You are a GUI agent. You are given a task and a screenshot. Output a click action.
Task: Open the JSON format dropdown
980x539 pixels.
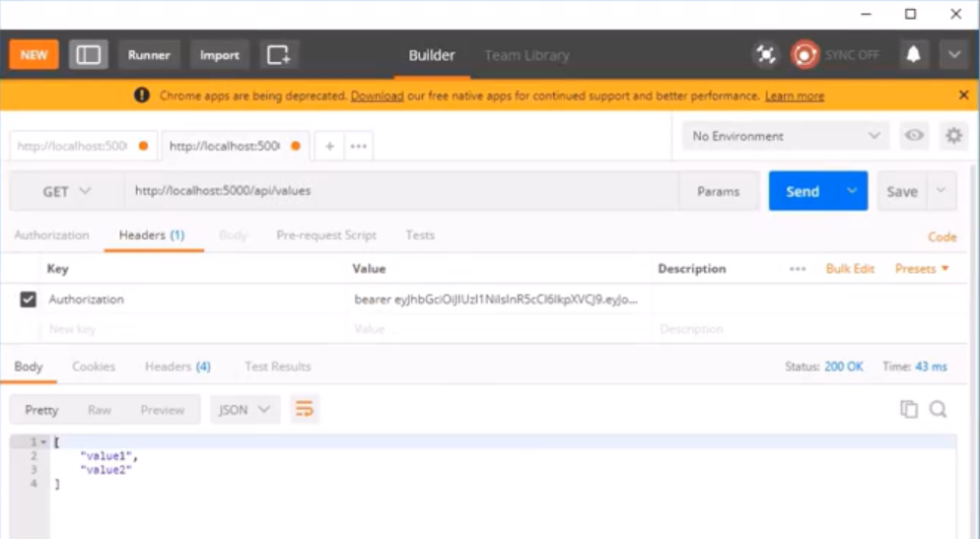tap(245, 410)
